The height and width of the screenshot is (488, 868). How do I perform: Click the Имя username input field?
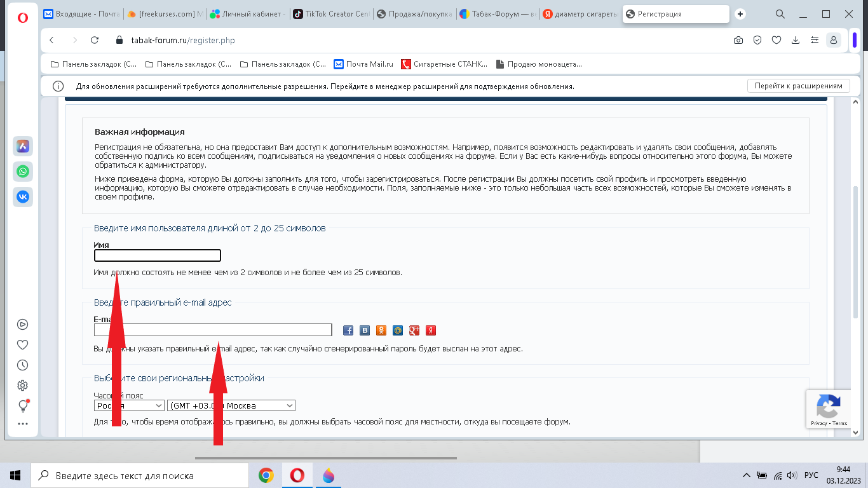pos(158,255)
